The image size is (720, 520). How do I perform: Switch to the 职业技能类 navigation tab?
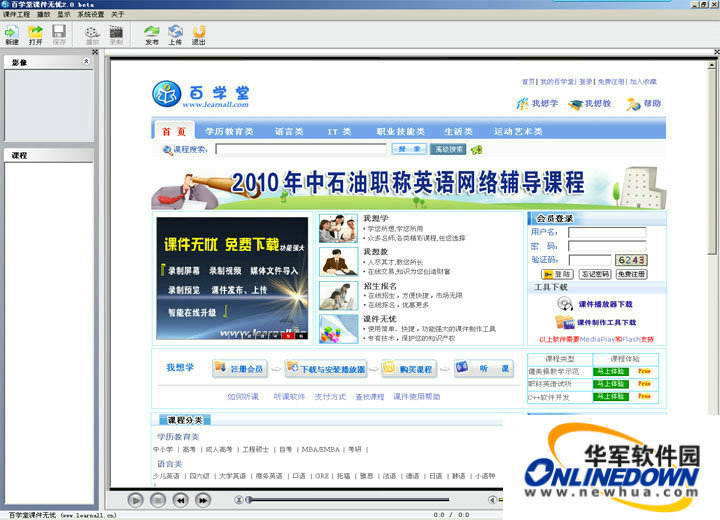[x=400, y=131]
